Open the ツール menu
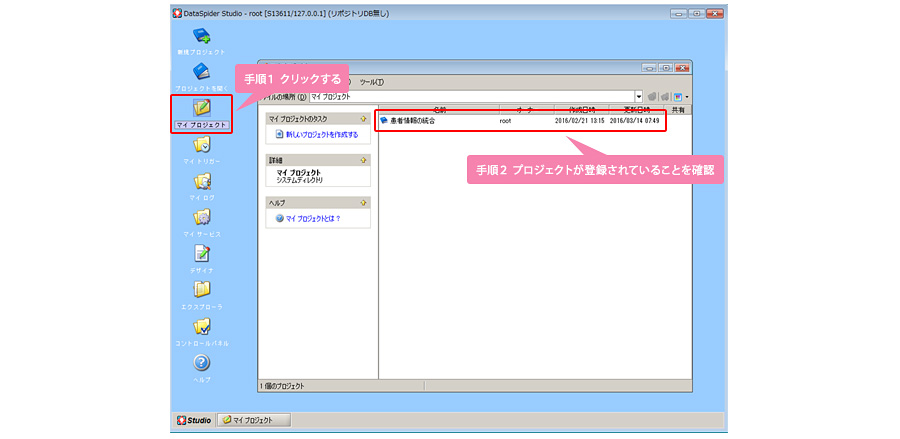 coord(371,82)
